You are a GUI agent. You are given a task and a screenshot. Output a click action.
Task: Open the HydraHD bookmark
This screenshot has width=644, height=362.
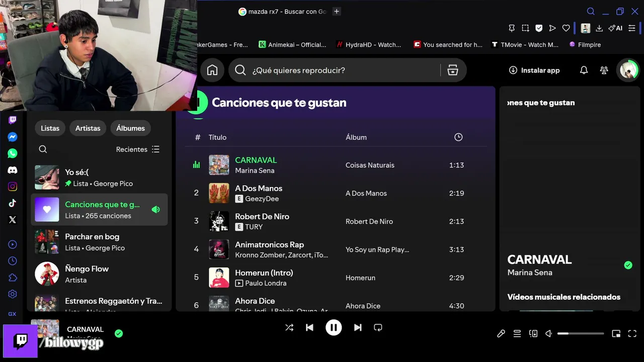pyautogui.click(x=369, y=45)
